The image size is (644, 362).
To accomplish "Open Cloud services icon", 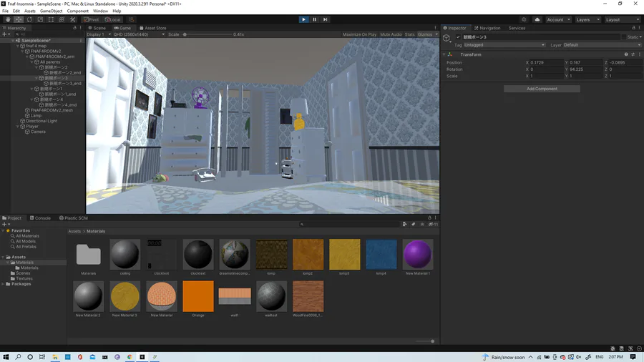I will (537, 19).
